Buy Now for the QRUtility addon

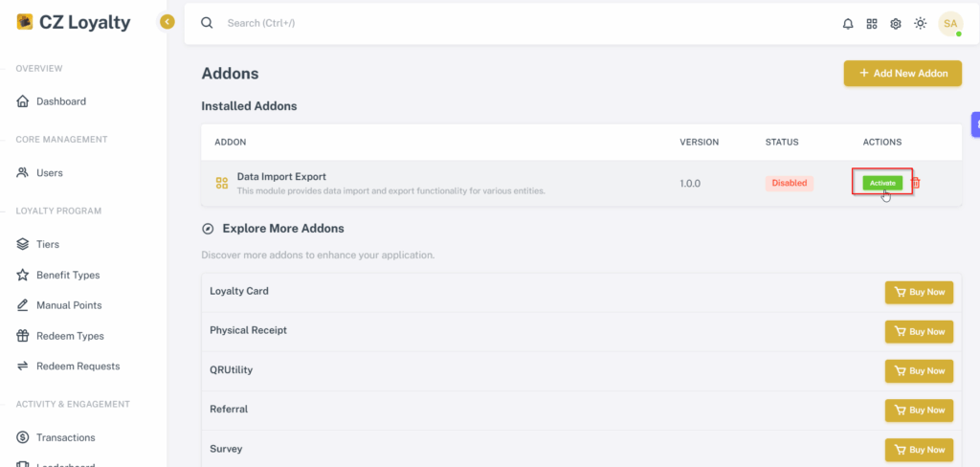919,370
